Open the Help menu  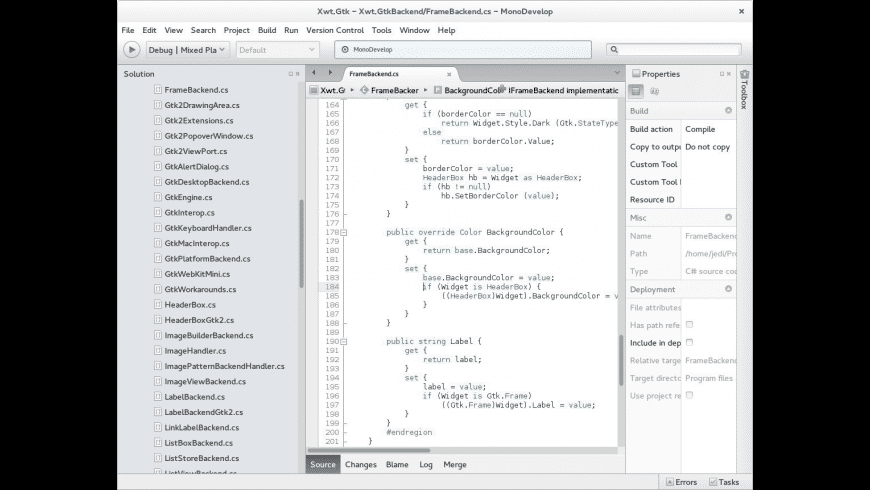[x=446, y=30]
